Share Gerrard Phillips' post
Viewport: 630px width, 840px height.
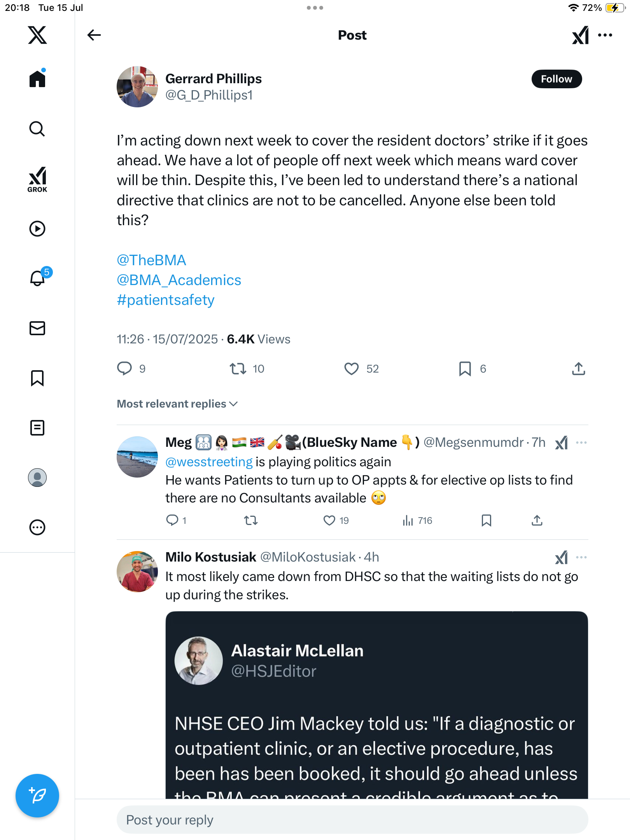(x=579, y=369)
